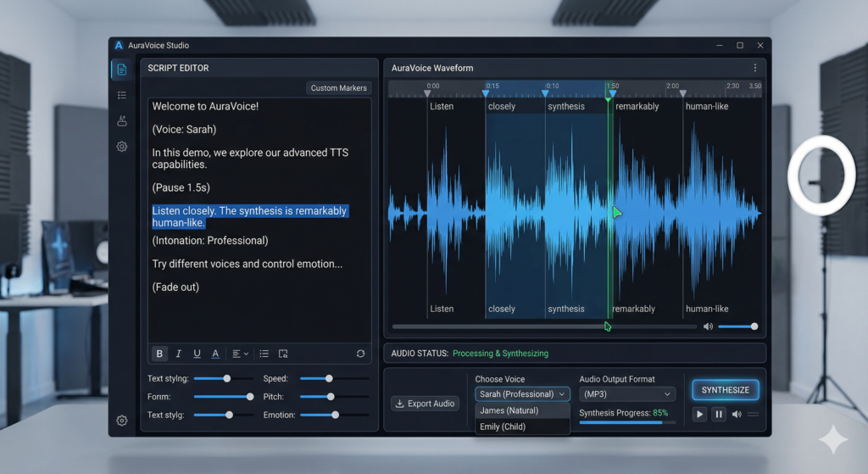
Task: Click the Export Audio button
Action: (426, 404)
